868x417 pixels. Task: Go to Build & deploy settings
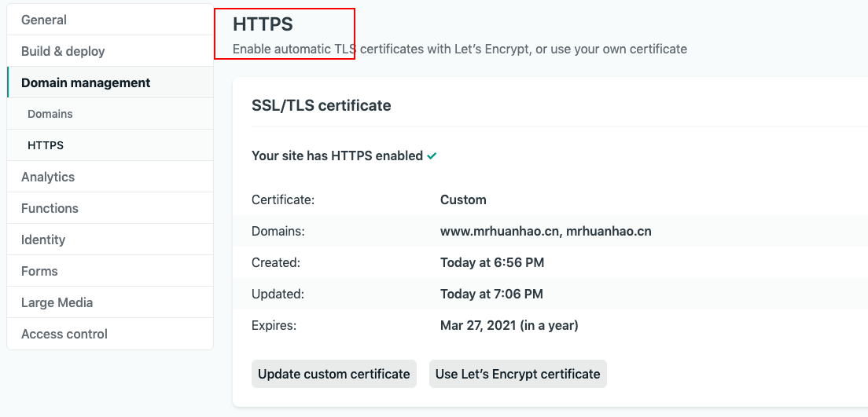[x=63, y=51]
